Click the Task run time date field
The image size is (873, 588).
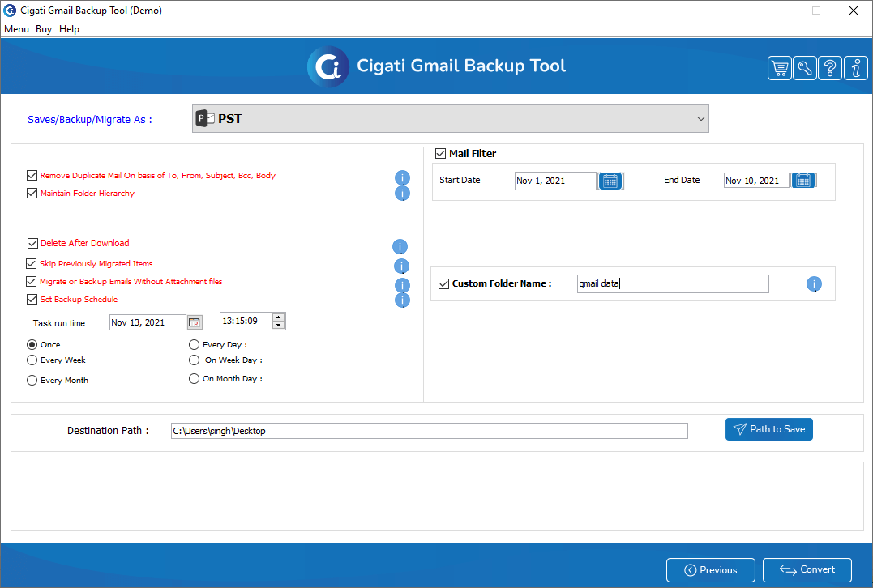click(x=148, y=322)
